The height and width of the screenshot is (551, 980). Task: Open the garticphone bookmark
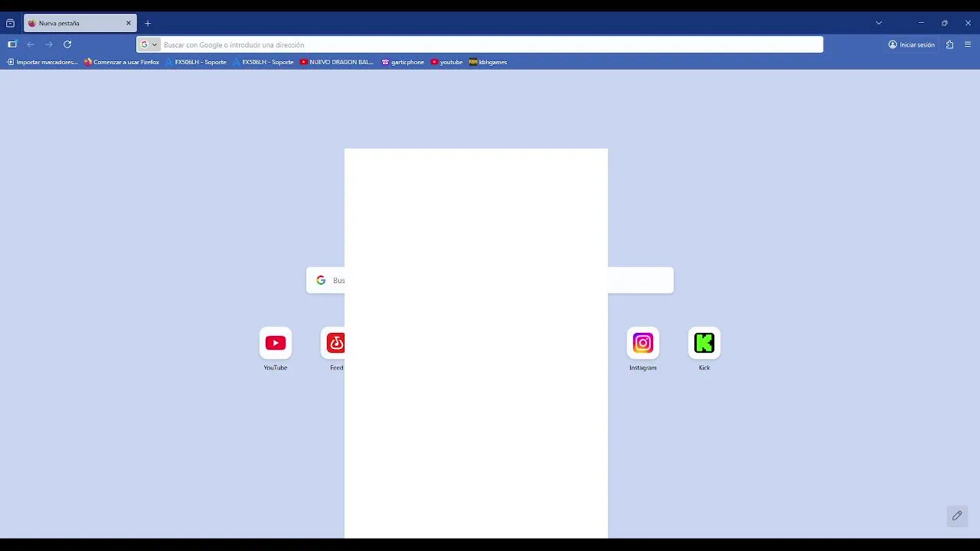(x=403, y=62)
